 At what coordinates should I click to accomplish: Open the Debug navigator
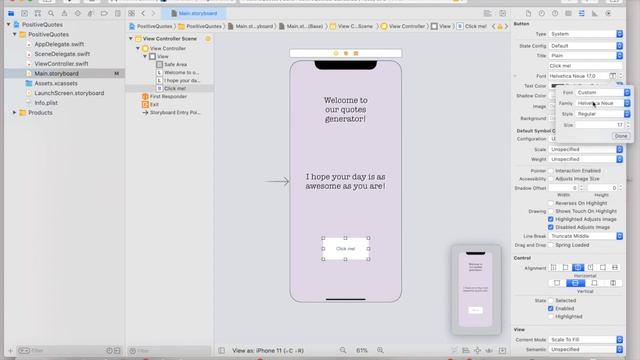pos(91,13)
